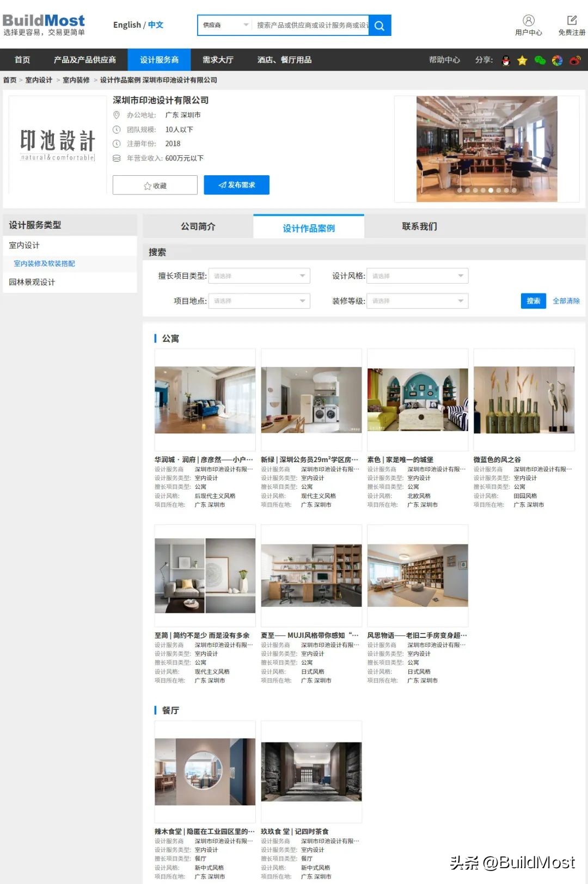Click the blue 搜索 filter button
Viewport: 588px width, 884px height.
pos(534,301)
